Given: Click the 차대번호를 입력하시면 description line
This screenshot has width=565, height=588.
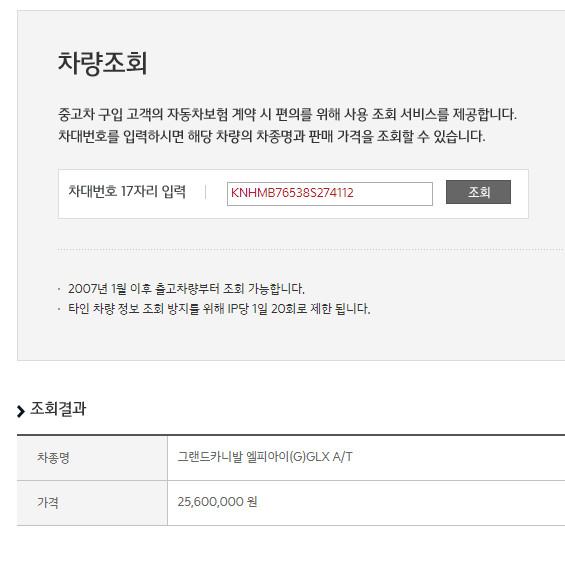Looking at the screenshot, I should tap(271, 136).
